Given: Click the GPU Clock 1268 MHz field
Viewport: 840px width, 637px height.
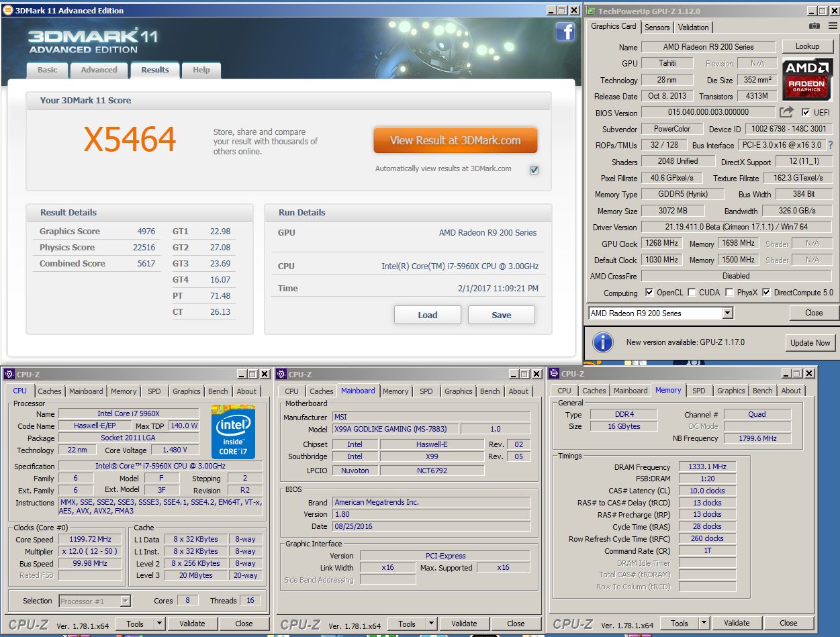Looking at the screenshot, I should tap(663, 244).
